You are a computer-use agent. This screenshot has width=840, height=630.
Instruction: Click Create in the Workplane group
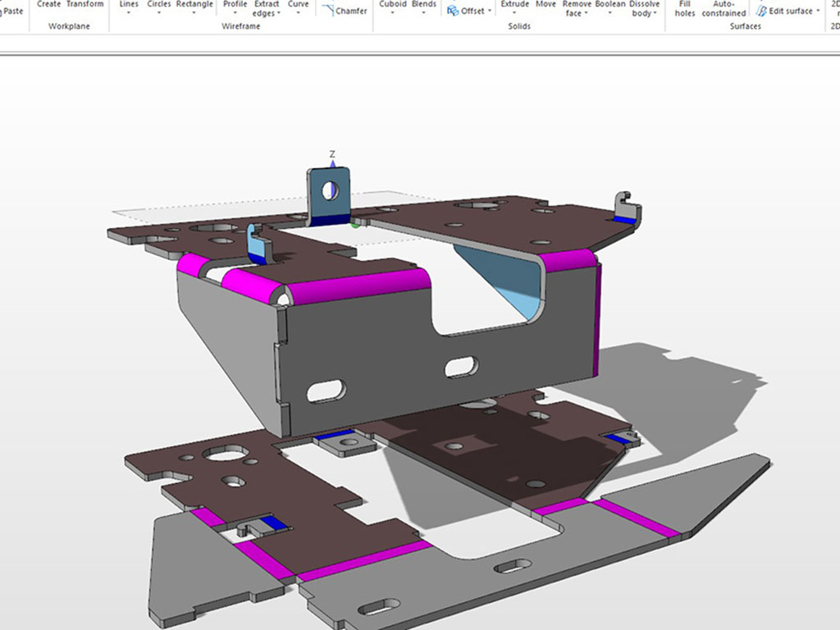tap(48, 4)
